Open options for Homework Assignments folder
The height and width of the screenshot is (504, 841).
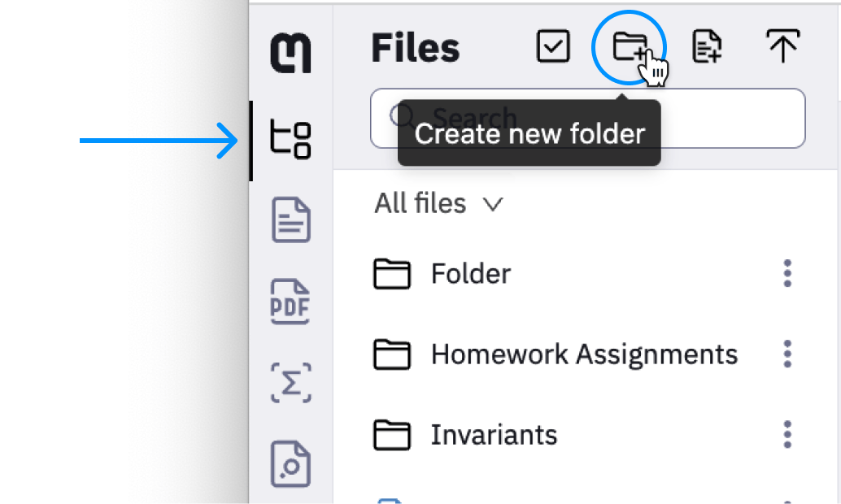(787, 354)
